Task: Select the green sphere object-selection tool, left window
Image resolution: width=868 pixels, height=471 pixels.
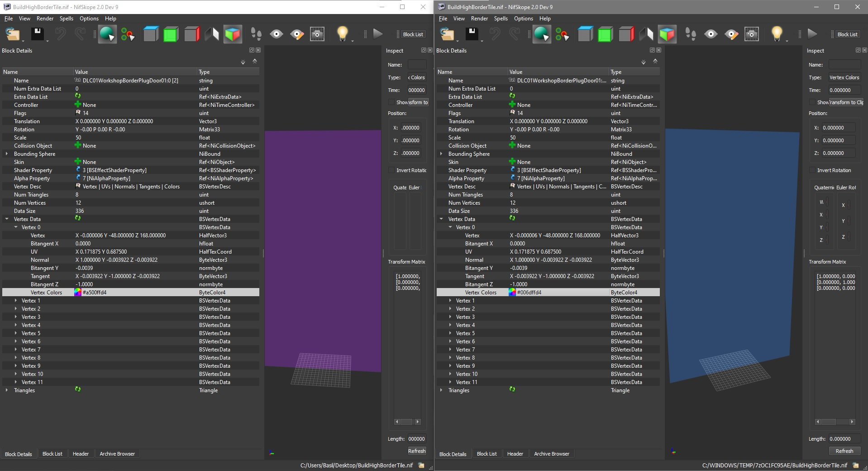Action: pyautogui.click(x=107, y=34)
